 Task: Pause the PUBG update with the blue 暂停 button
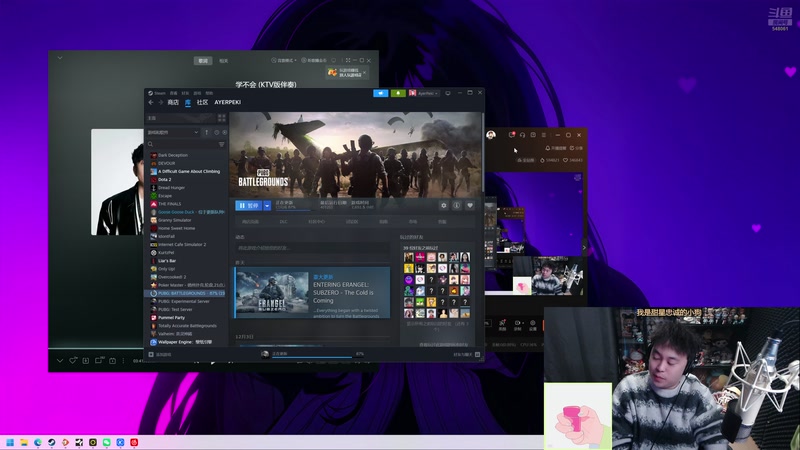pos(249,206)
